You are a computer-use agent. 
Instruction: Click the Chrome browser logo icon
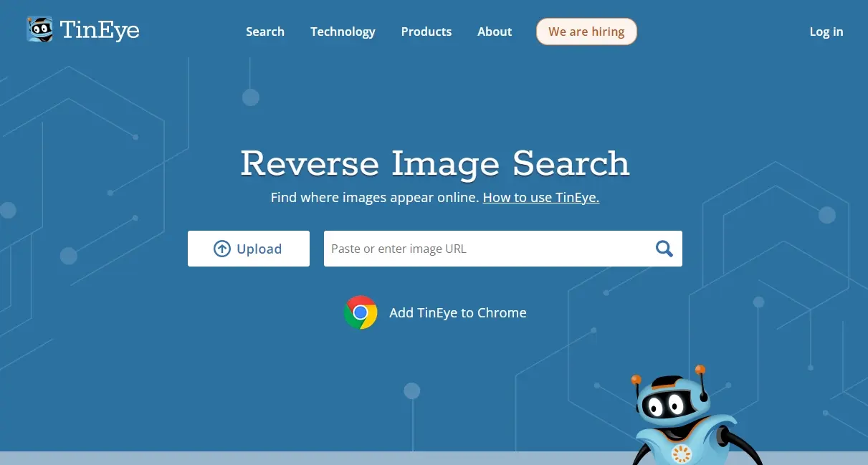tap(361, 312)
